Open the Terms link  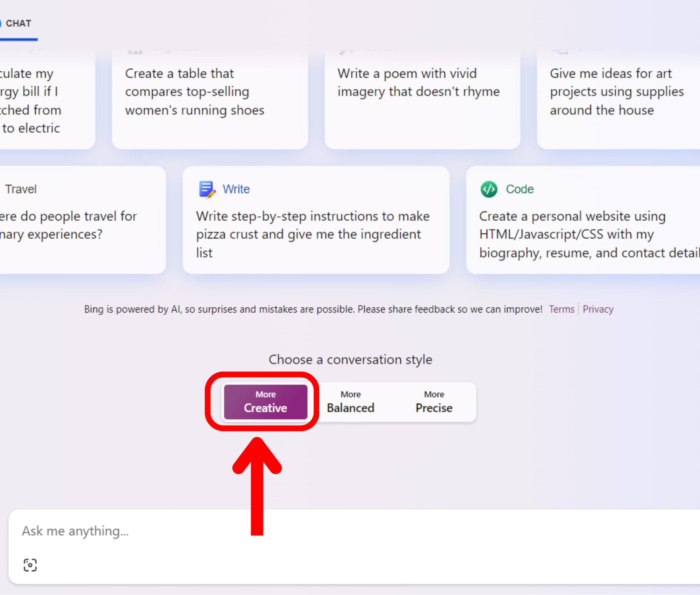561,309
